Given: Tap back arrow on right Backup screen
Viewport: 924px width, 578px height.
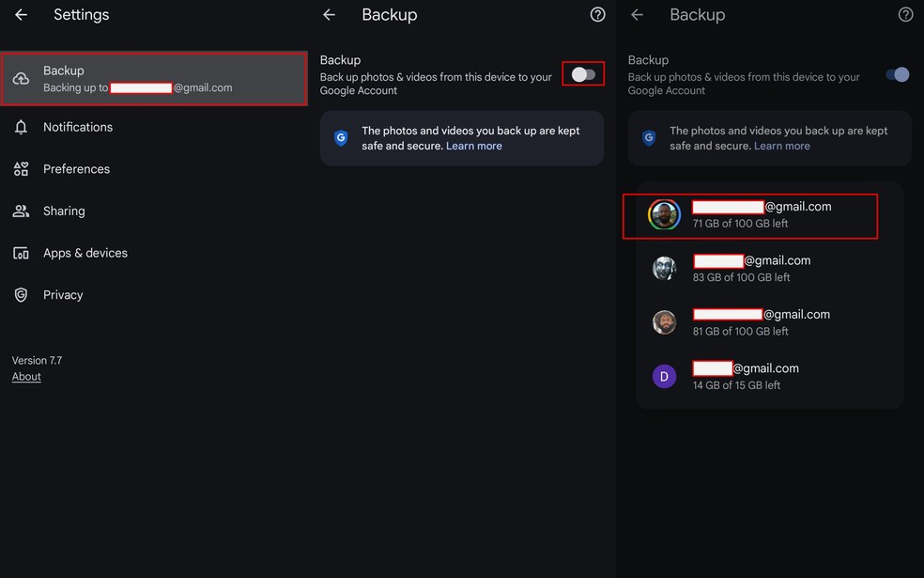Looking at the screenshot, I should 637,15.
